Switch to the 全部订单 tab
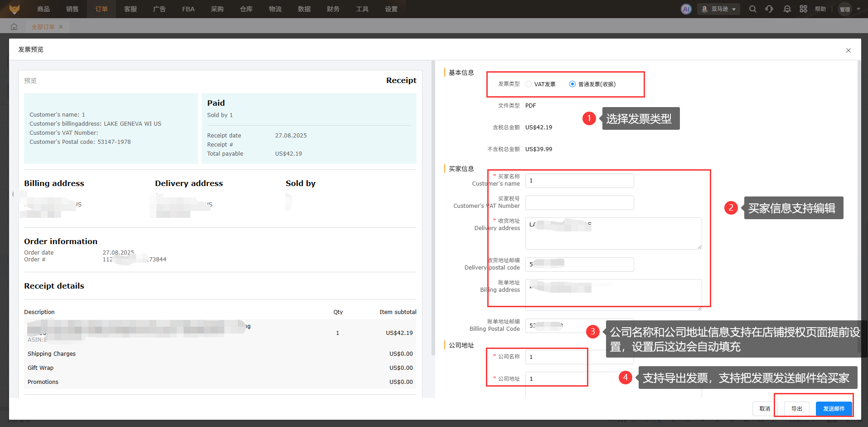Screen dimensions: 868x427 click(x=43, y=27)
